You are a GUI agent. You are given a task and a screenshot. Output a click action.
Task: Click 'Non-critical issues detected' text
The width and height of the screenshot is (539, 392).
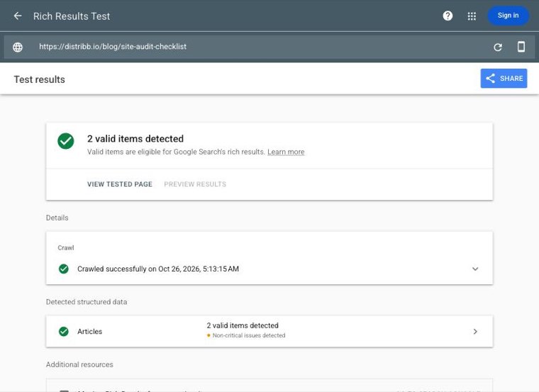click(x=249, y=335)
